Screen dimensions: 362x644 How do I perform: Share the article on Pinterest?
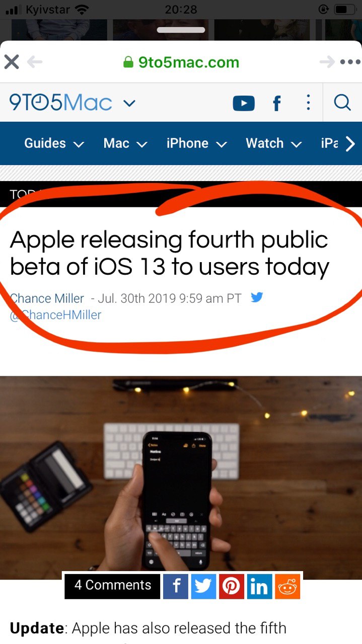tap(231, 586)
